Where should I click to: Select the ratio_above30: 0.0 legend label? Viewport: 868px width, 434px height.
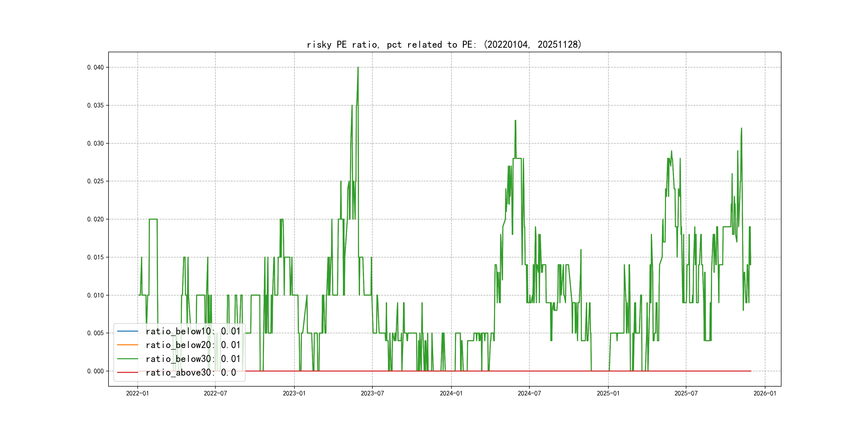click(x=191, y=372)
